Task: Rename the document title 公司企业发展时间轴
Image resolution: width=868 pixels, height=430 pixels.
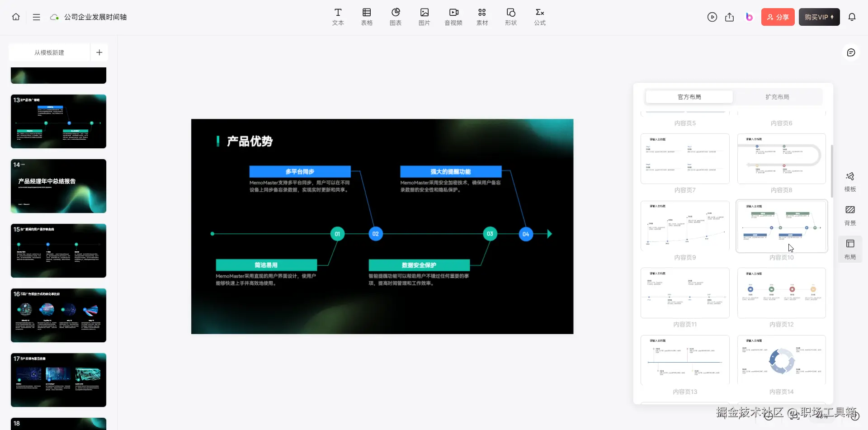Action: 95,17
